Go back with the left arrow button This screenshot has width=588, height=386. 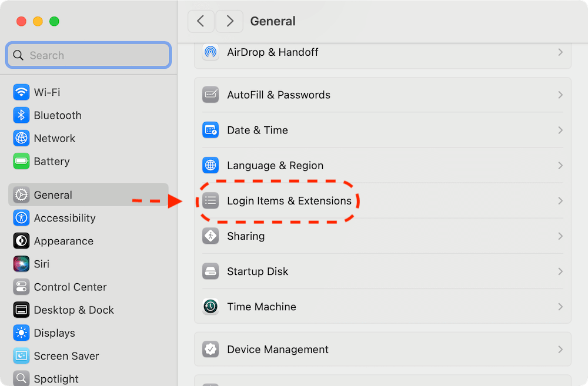point(201,21)
